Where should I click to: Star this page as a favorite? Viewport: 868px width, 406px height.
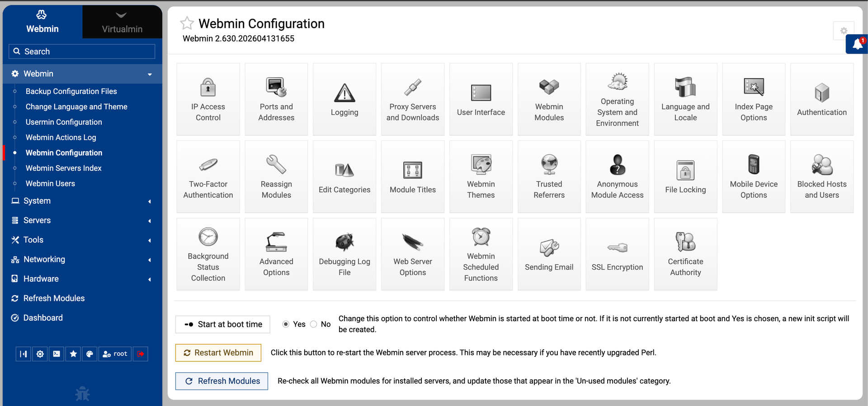(x=187, y=23)
